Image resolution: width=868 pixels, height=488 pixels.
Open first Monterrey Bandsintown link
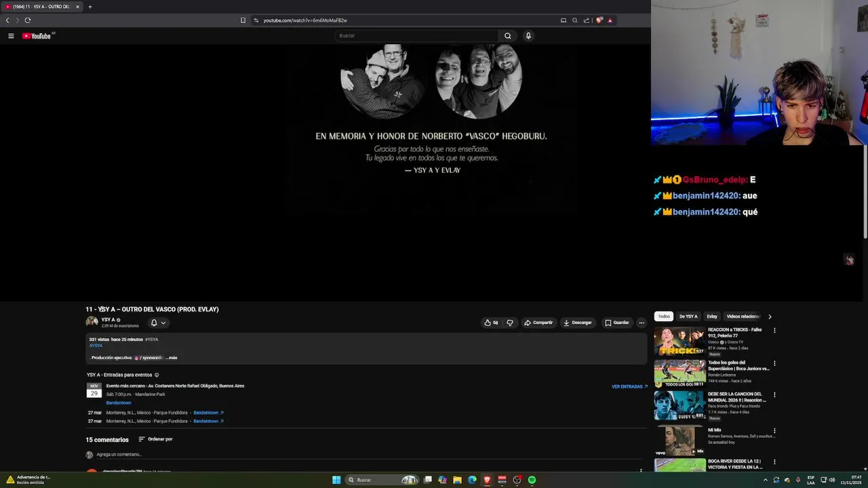point(208,413)
